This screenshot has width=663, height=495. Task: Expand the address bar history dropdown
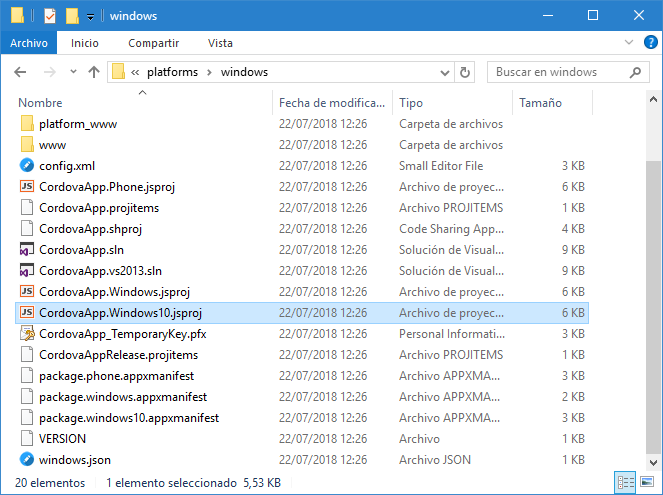tap(444, 73)
